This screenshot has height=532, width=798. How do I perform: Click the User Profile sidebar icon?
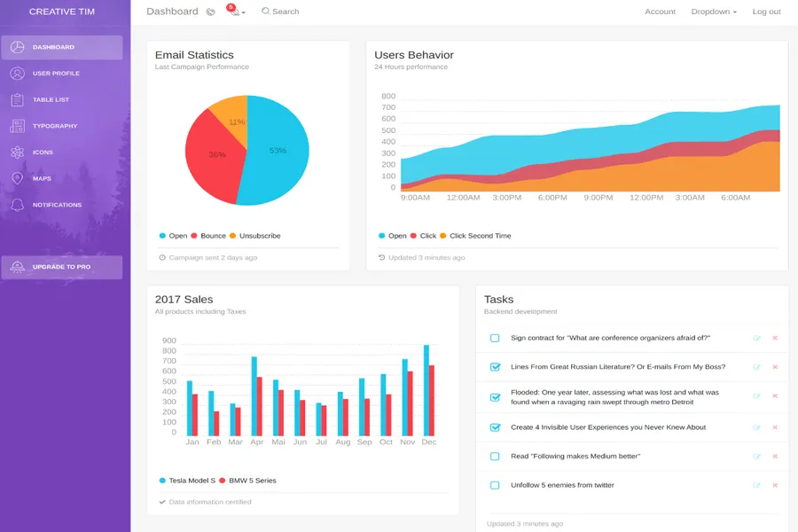(x=18, y=74)
